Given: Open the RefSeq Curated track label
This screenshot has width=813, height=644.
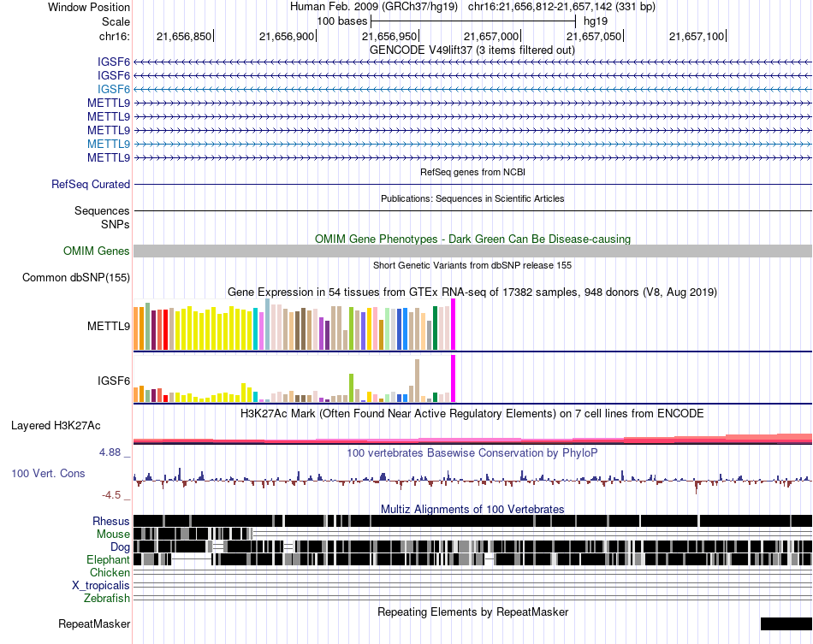Looking at the screenshot, I should [91, 184].
